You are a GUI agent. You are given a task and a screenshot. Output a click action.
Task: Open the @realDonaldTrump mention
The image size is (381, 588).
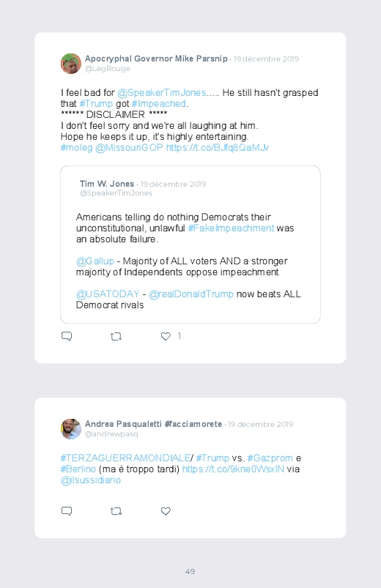tap(191, 294)
